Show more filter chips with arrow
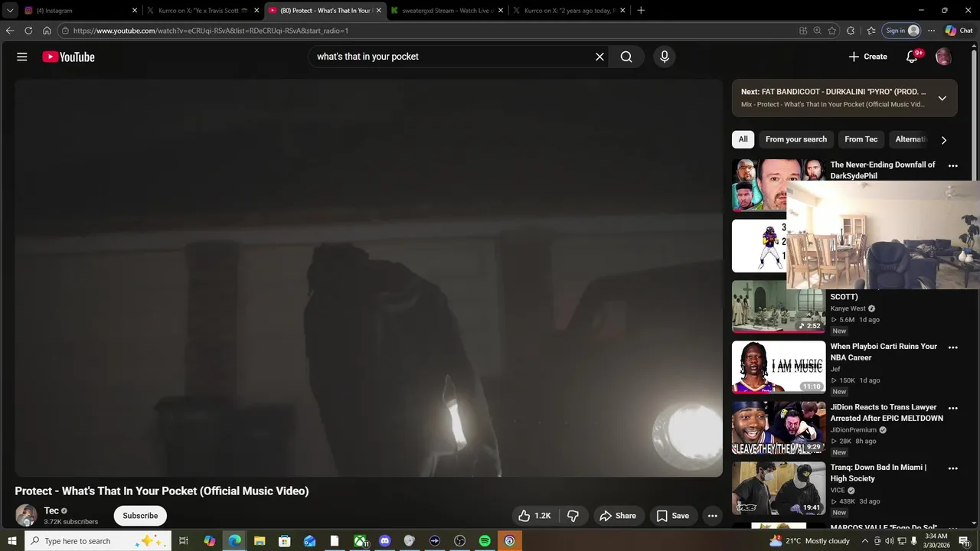This screenshot has height=551, width=980. click(x=943, y=140)
